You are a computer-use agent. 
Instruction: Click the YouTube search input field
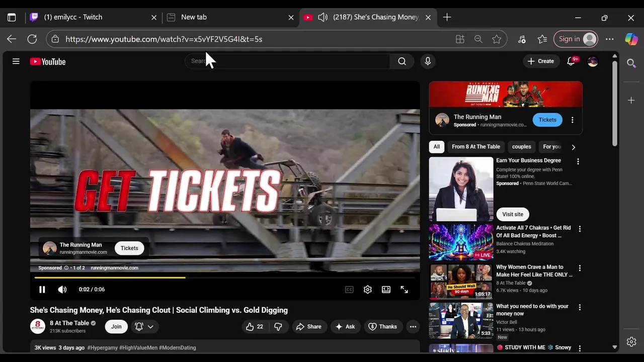click(x=288, y=61)
